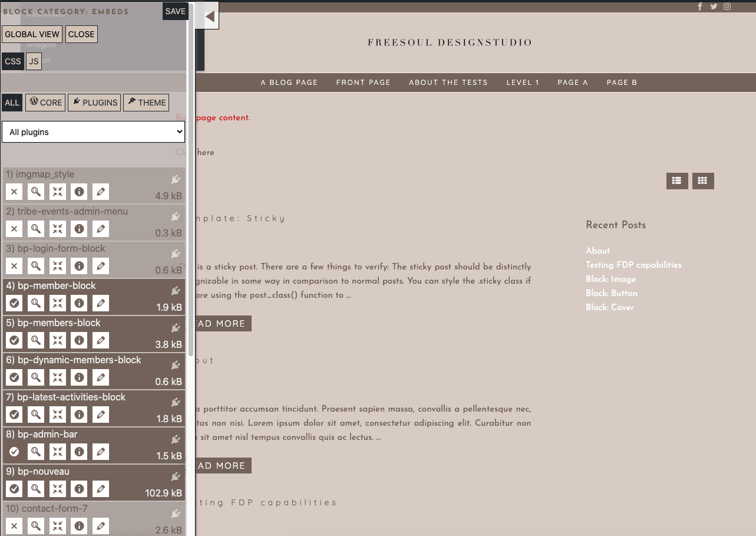756x536 pixels.
Task: Click magnifier icon in bp-nouveau row
Action: pyautogui.click(x=36, y=489)
